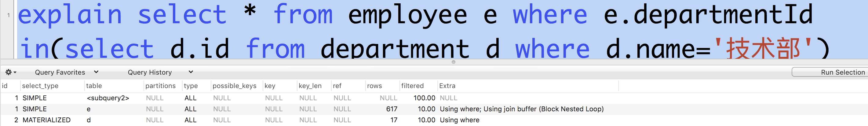Select the Extra cell 'Using where' in row d
The height and width of the screenshot is (126, 868).
coord(460,120)
